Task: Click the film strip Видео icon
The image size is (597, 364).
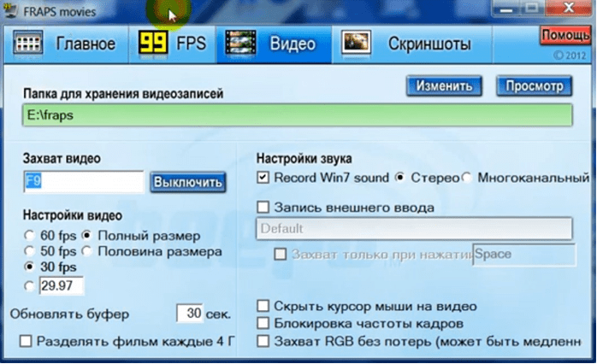Action: [x=240, y=43]
